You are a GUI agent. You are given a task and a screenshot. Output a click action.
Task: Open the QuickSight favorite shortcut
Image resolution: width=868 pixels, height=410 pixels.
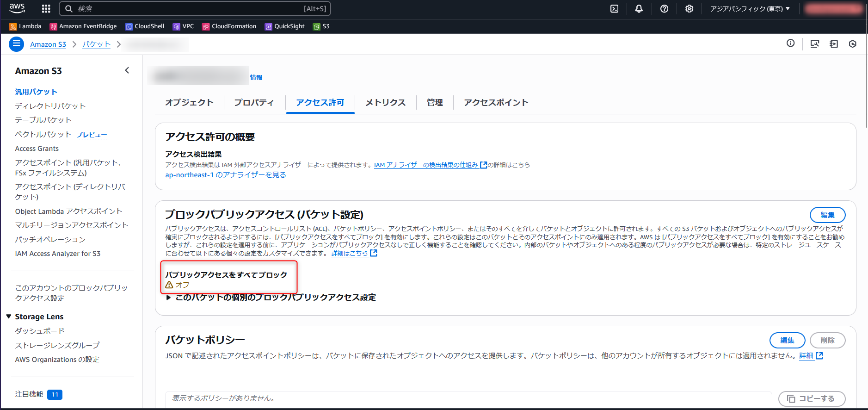pos(284,26)
